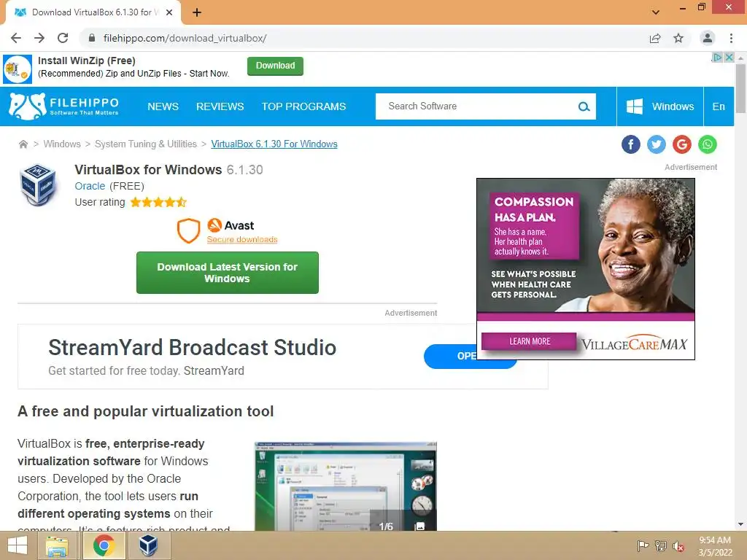Click the VillageCareMAX logo
747x560 pixels.
coord(635,343)
